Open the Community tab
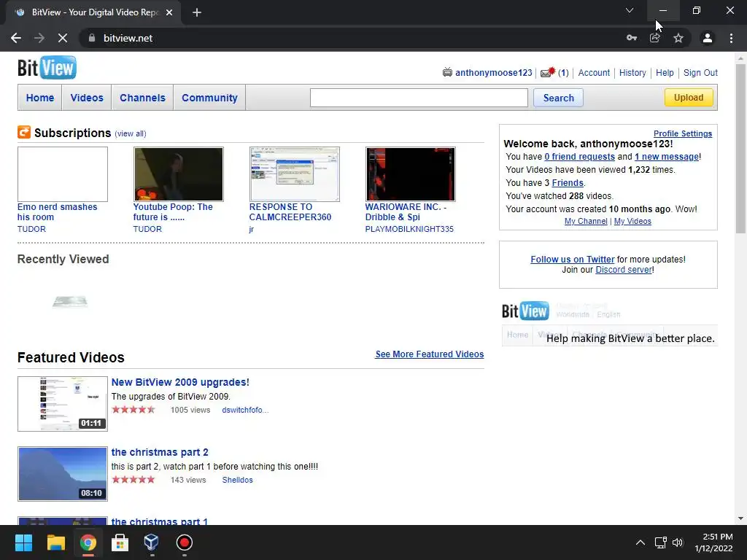Screen dimensions: 747x560 [209, 98]
